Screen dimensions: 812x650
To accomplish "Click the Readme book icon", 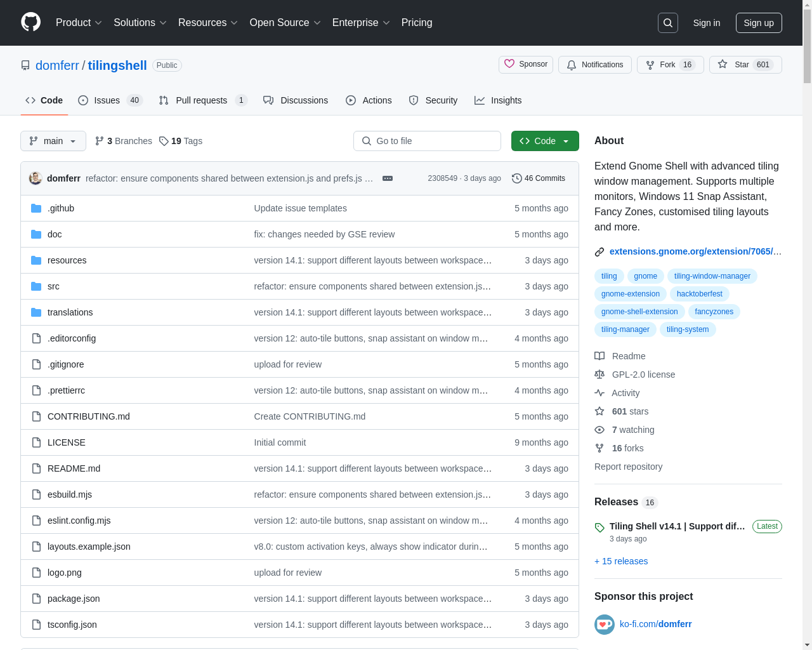I will (599, 356).
